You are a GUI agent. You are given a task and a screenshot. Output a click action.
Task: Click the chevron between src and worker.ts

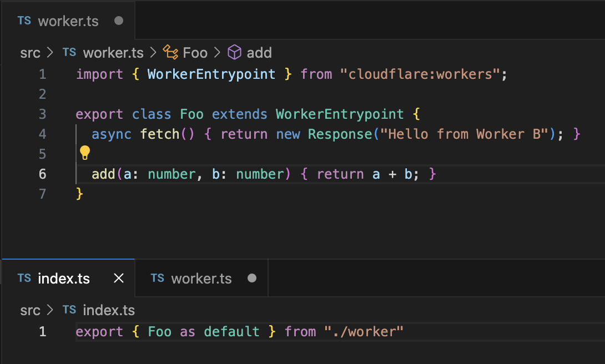pos(50,53)
